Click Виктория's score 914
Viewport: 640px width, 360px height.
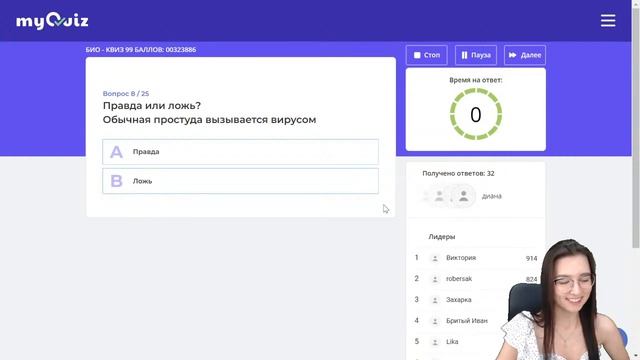(x=531, y=258)
